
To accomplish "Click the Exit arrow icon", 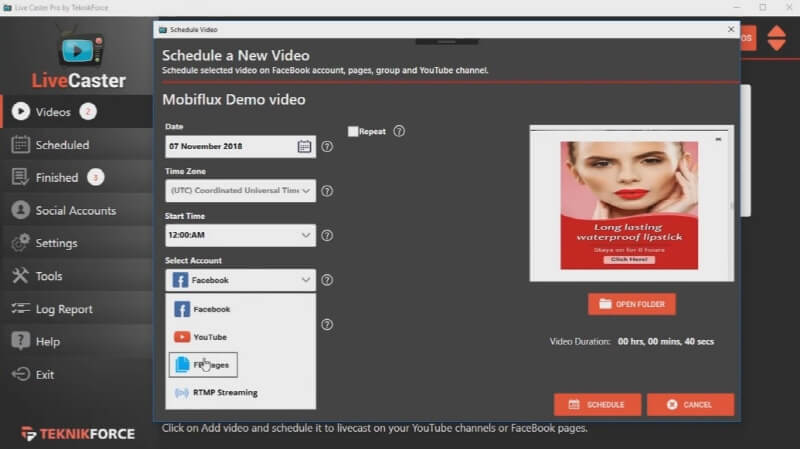I will click(20, 374).
